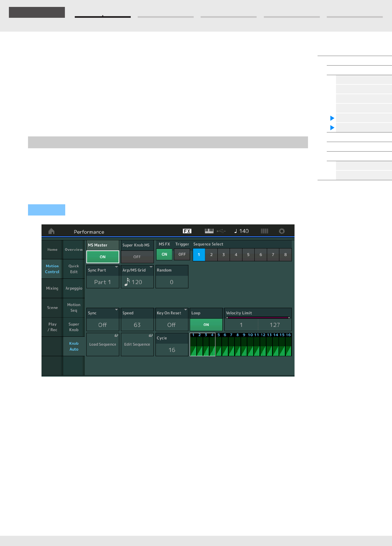This screenshot has width=392, height=546.
Task: Select Velocity Limit upper value 127
Action: tap(275, 325)
